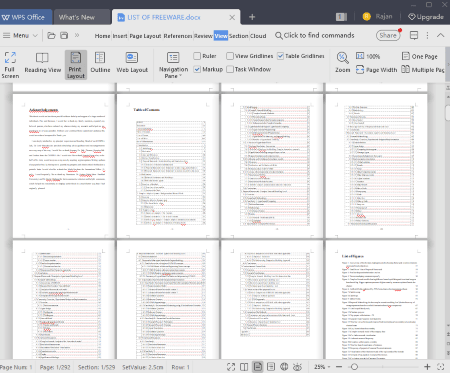
Task: Open the Page Layout tab
Action: pyautogui.click(x=145, y=36)
